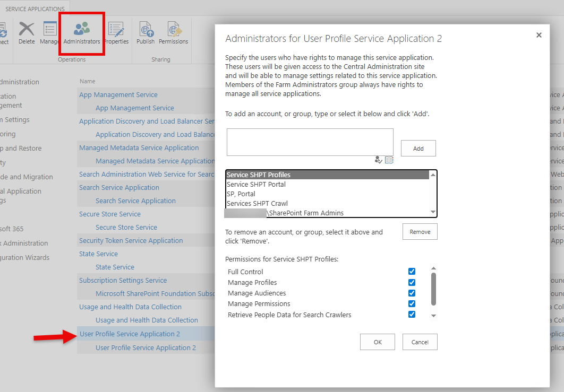This screenshot has height=392, width=564.
Task: Click the Check Names icon under the account box
Action: [378, 160]
